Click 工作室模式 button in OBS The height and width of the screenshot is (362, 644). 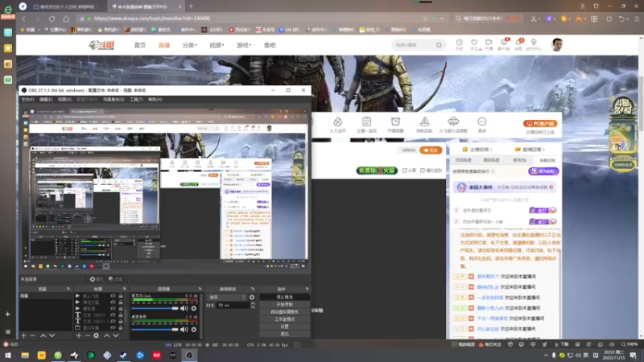tap(285, 319)
